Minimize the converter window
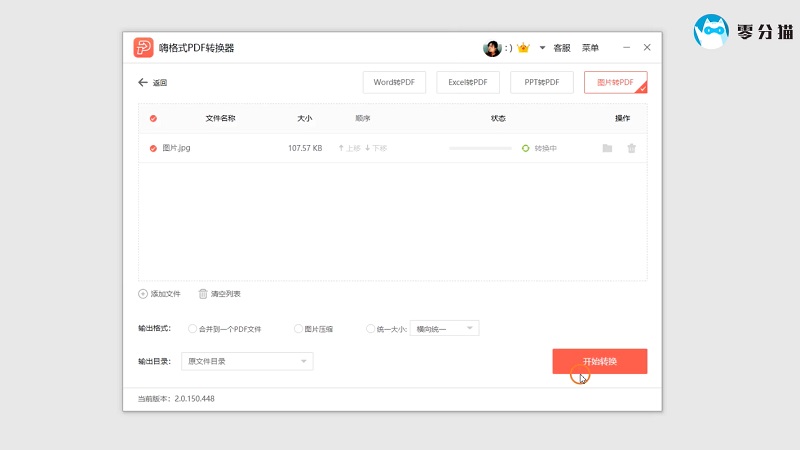The width and height of the screenshot is (800, 450). pos(627,47)
